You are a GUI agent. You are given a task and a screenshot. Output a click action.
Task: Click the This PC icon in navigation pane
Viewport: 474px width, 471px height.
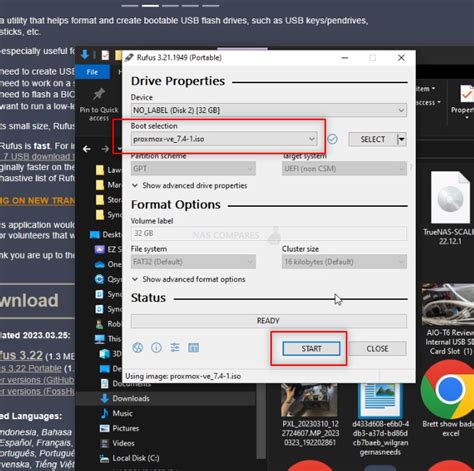click(x=100, y=339)
